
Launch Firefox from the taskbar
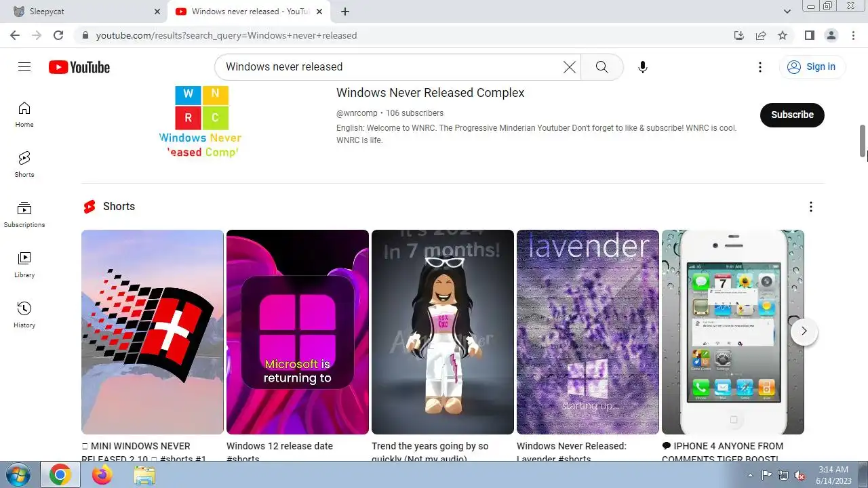[102, 475]
